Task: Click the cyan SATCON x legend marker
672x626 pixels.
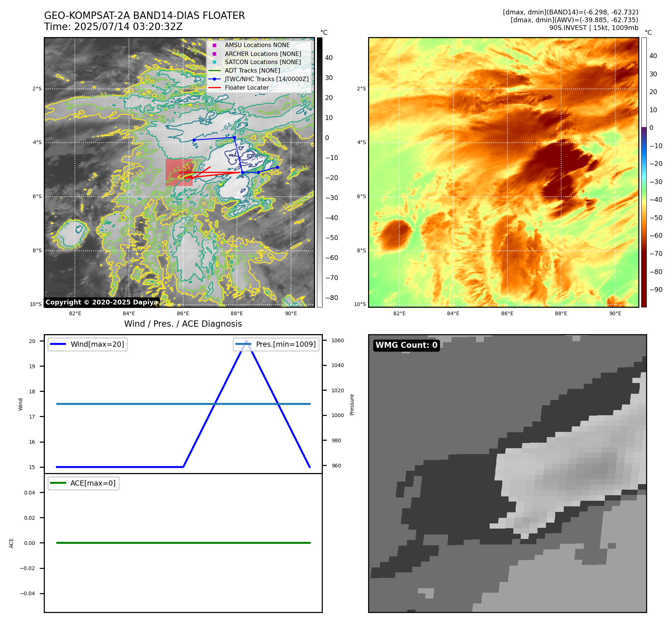Action: [x=214, y=62]
